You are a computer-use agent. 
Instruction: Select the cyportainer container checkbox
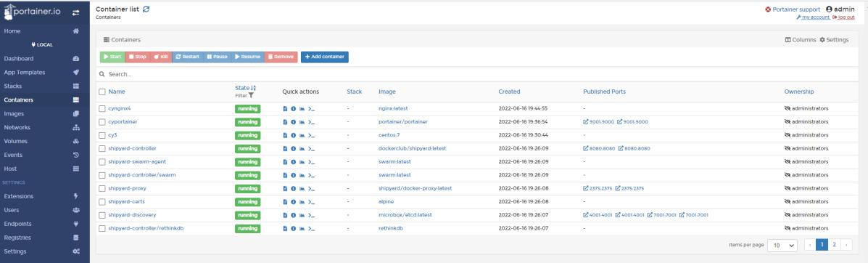(102, 122)
